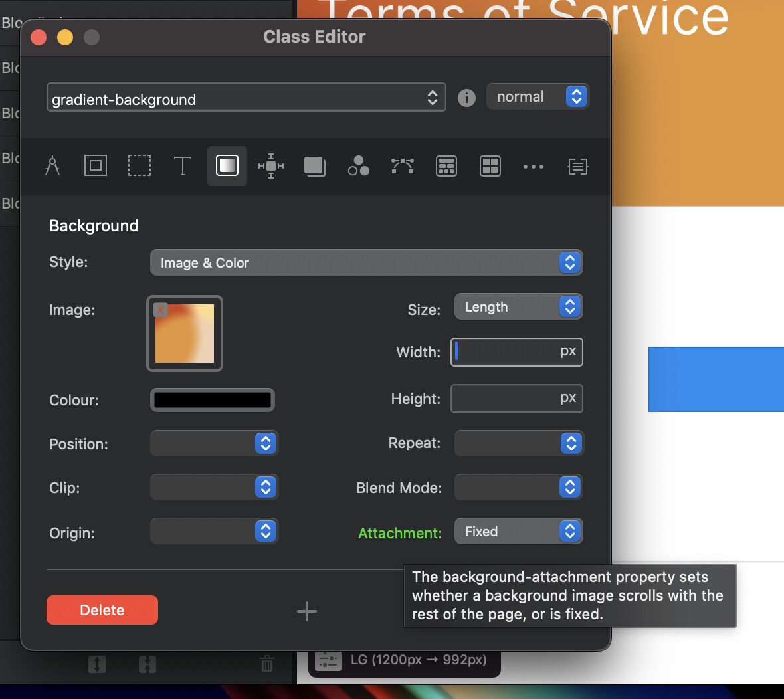Open the gradient-background class selector
This screenshot has height=699, width=784.
[x=246, y=98]
